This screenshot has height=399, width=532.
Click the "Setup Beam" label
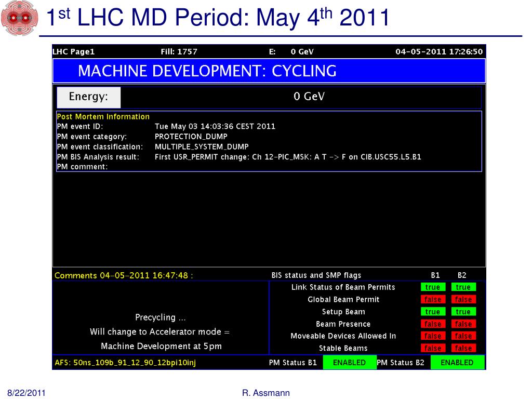[x=343, y=312]
